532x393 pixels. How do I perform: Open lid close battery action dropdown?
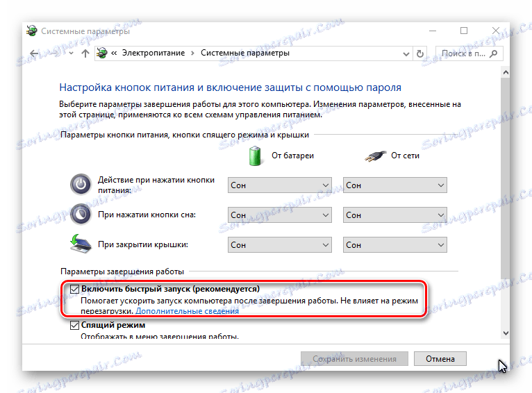click(280, 245)
